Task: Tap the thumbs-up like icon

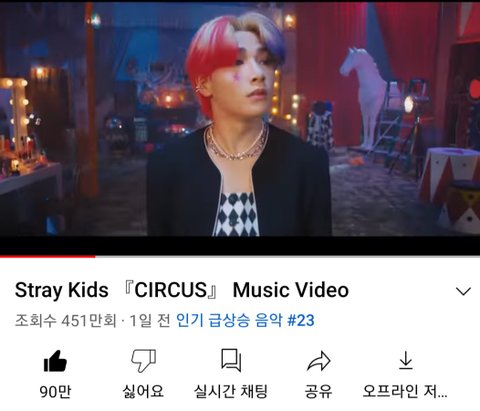Action: tap(55, 361)
